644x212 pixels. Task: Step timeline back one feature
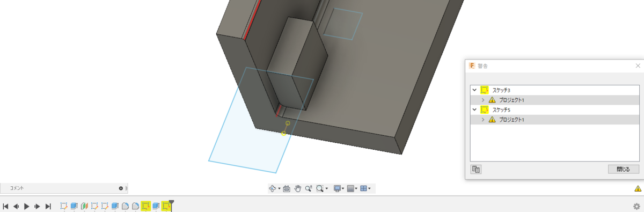point(16,206)
